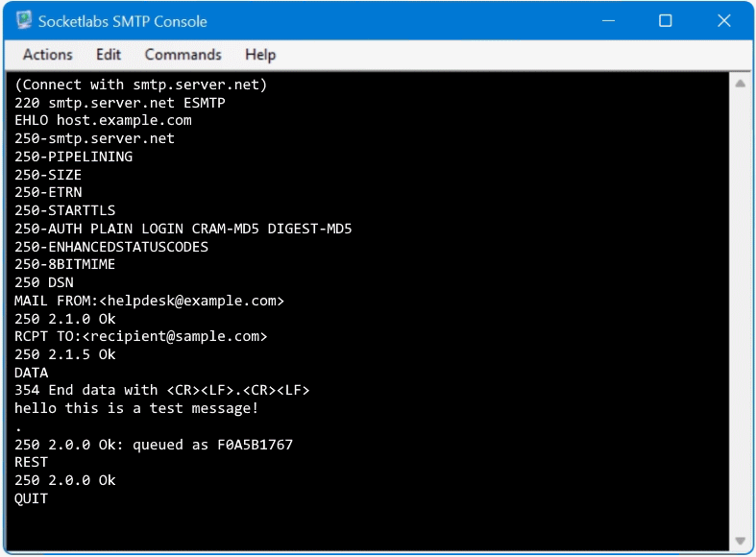Image resolution: width=756 pixels, height=557 pixels.
Task: Click the '220 smtp.server.net ESMTP' line
Action: (x=119, y=103)
